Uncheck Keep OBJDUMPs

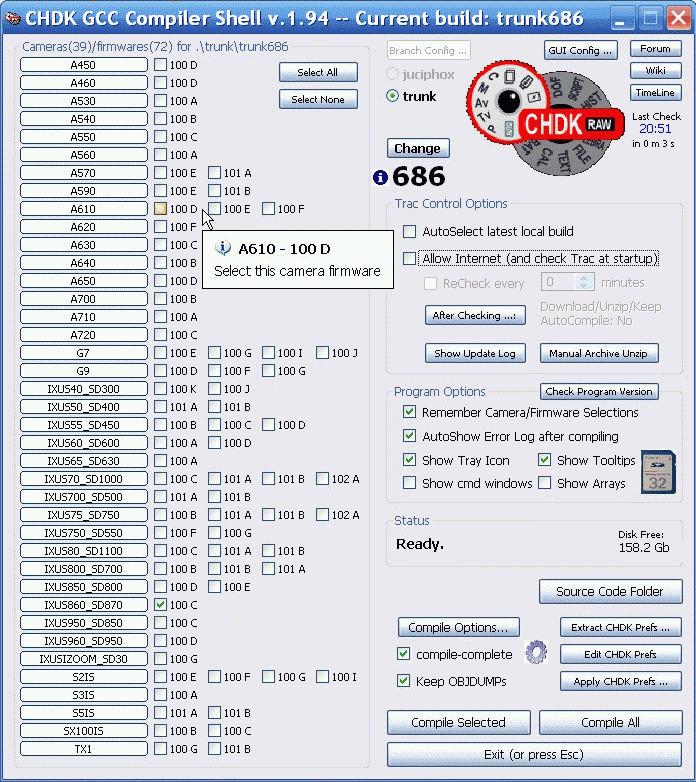tap(403, 681)
